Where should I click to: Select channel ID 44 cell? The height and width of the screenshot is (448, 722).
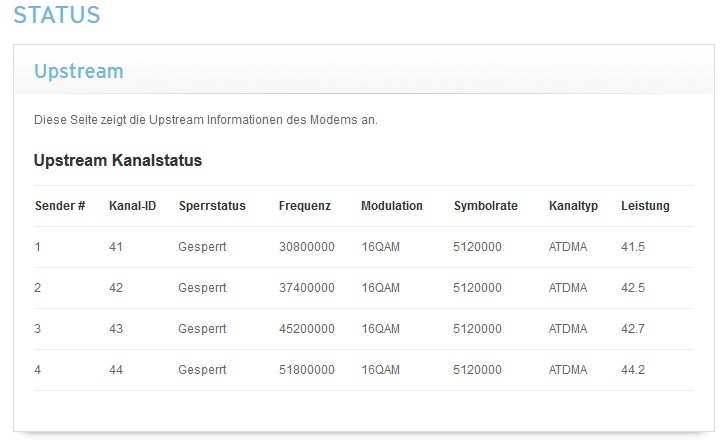pyautogui.click(x=116, y=369)
